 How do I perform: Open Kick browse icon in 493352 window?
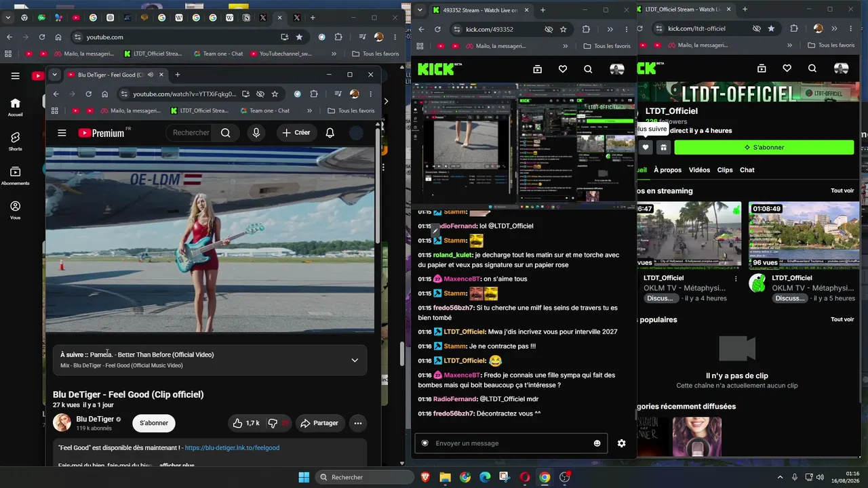tap(537, 69)
